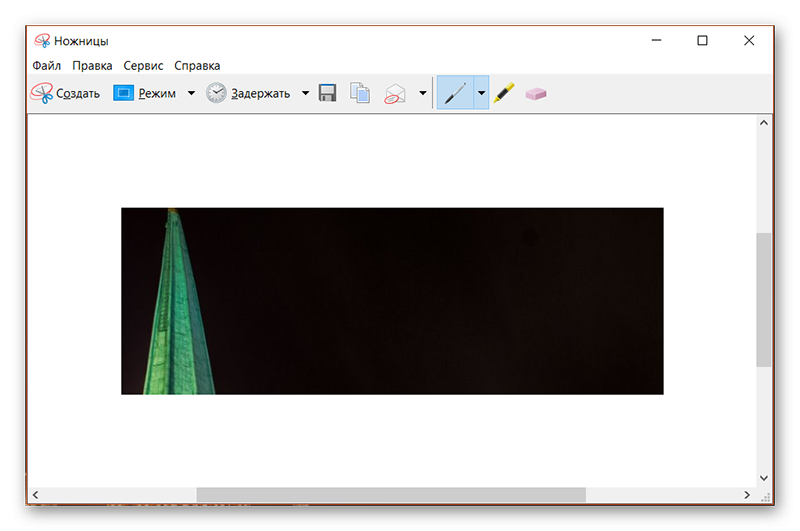Open the Сервис menu
800x531 pixels.
[x=144, y=66]
